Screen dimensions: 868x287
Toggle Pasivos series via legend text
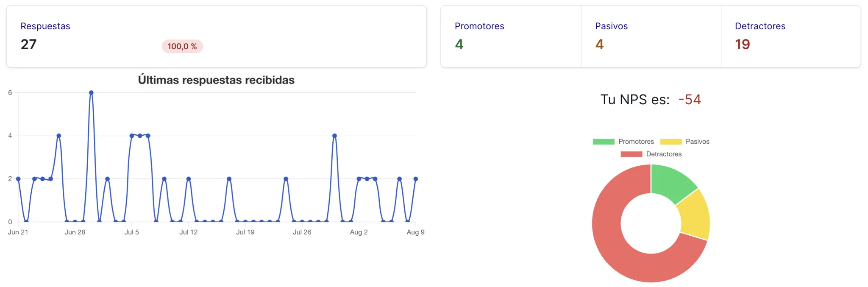tap(697, 142)
